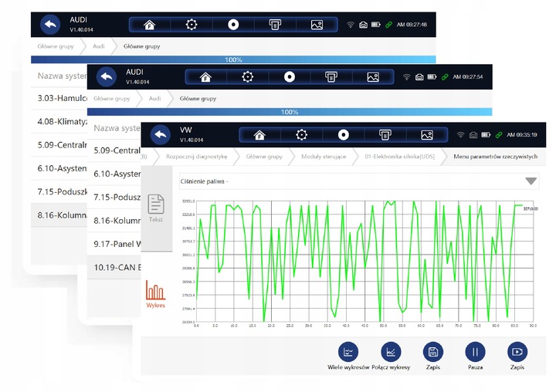Open the screenshot gallery icon in the VW toolbar
This screenshot has height=392, width=556.
pos(427,135)
